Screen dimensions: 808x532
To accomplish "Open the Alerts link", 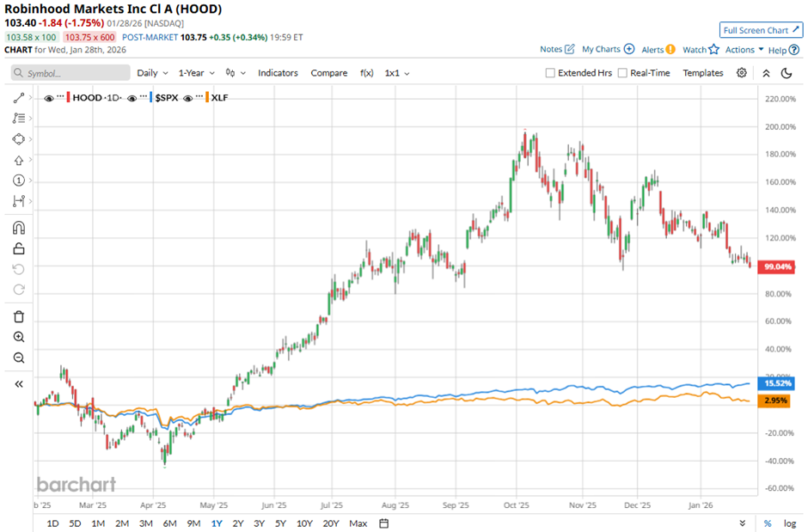I will 657,50.
